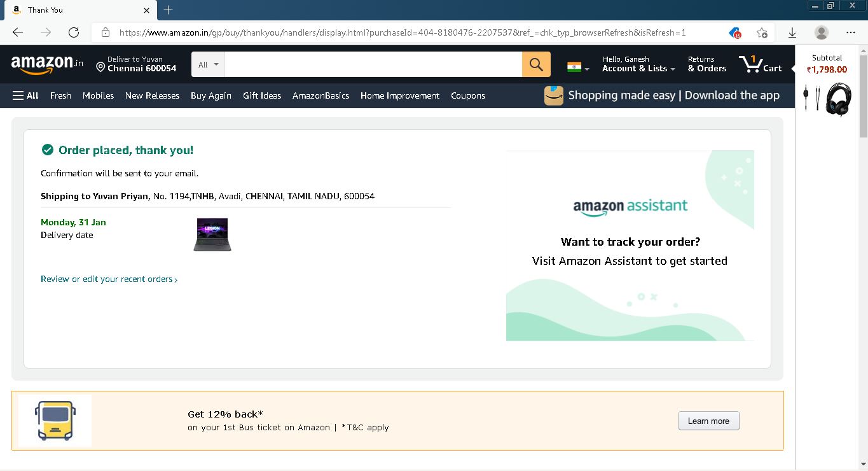Open the All hamburger menu
Viewport: 868px width, 471px height.
point(25,95)
